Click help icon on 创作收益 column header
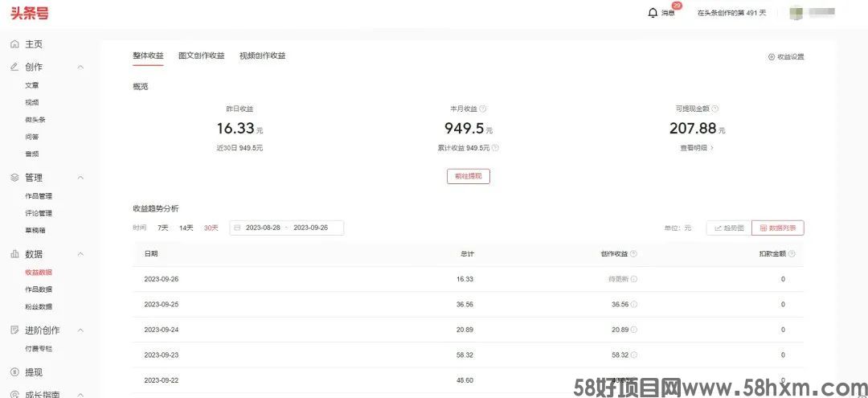The height and width of the screenshot is (398, 868). click(633, 253)
